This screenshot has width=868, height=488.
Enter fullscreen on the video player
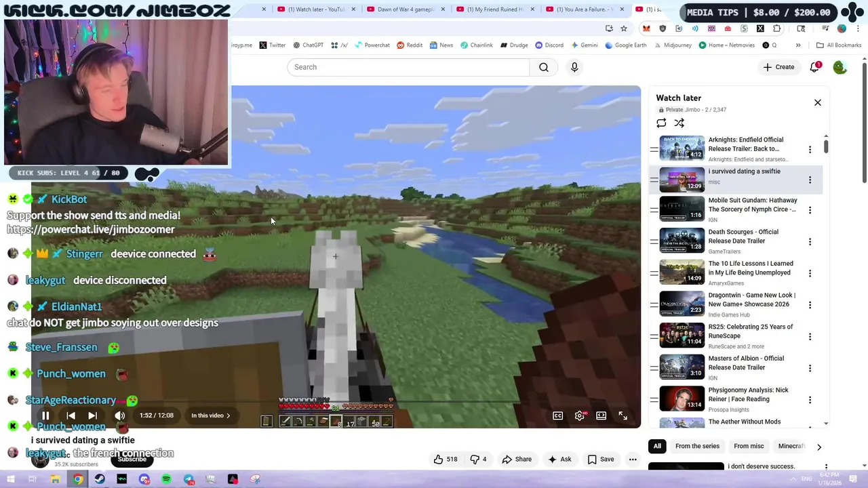click(x=623, y=415)
